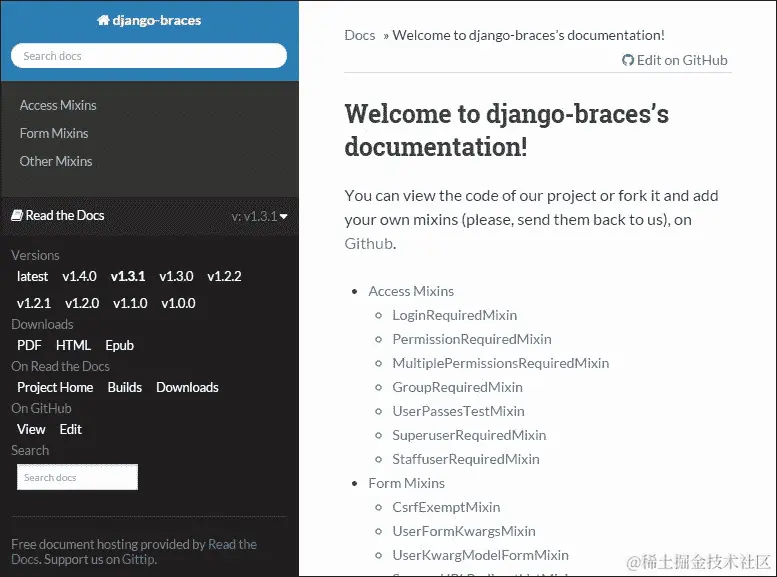Open StaffuserRequiredMixin entry
This screenshot has width=777, height=577.
466,459
